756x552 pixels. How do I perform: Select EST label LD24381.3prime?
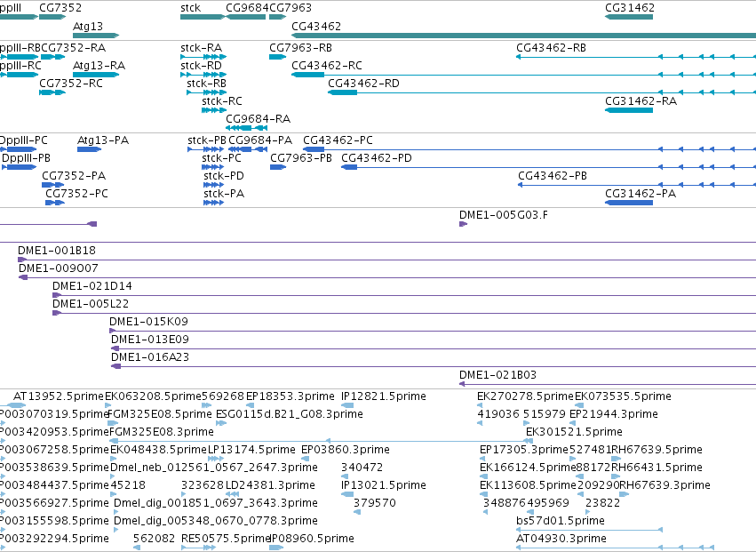270,486
